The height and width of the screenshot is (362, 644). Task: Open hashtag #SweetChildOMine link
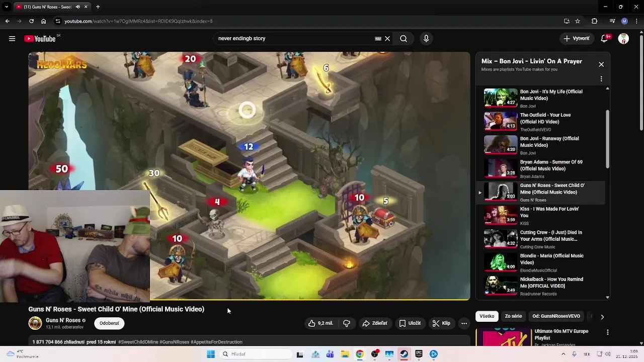click(x=138, y=342)
